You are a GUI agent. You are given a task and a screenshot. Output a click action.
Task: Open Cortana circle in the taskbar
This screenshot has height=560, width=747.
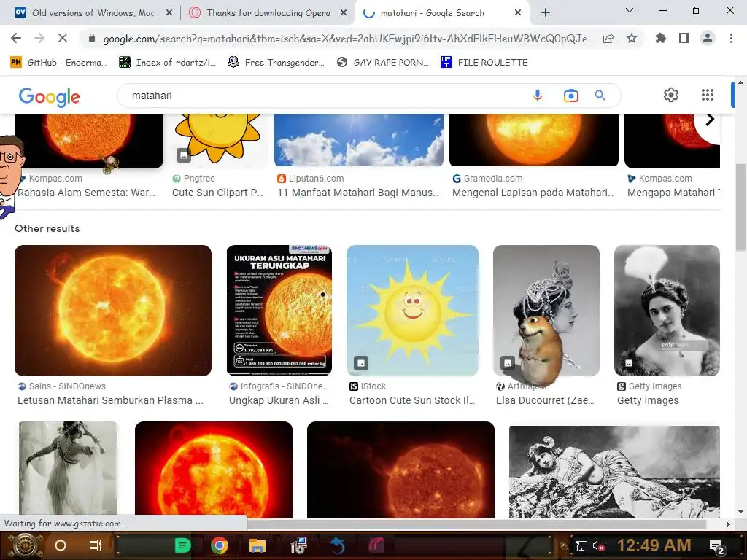coord(61,545)
